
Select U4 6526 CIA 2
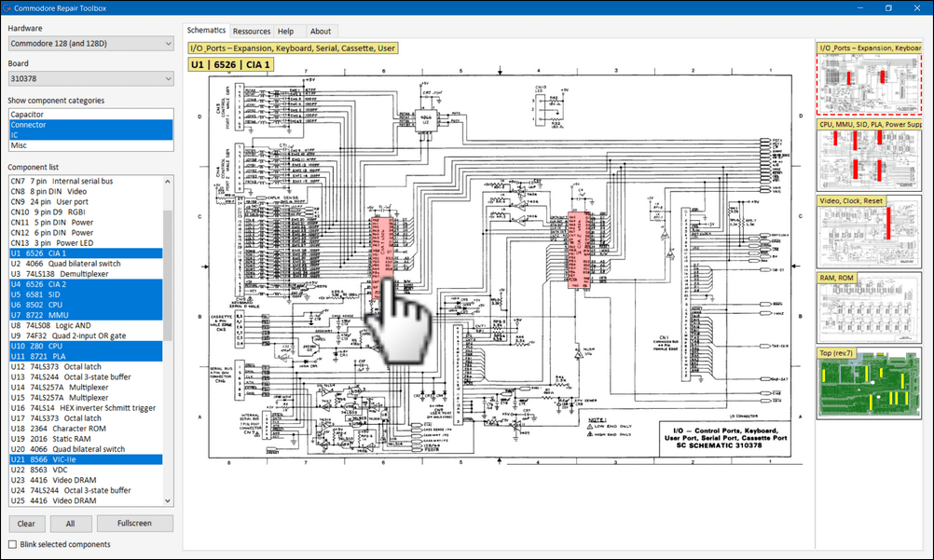point(86,284)
